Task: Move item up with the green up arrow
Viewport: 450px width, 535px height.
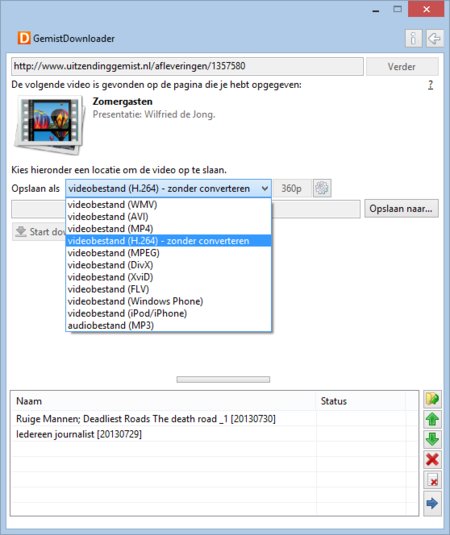Action: [432, 419]
